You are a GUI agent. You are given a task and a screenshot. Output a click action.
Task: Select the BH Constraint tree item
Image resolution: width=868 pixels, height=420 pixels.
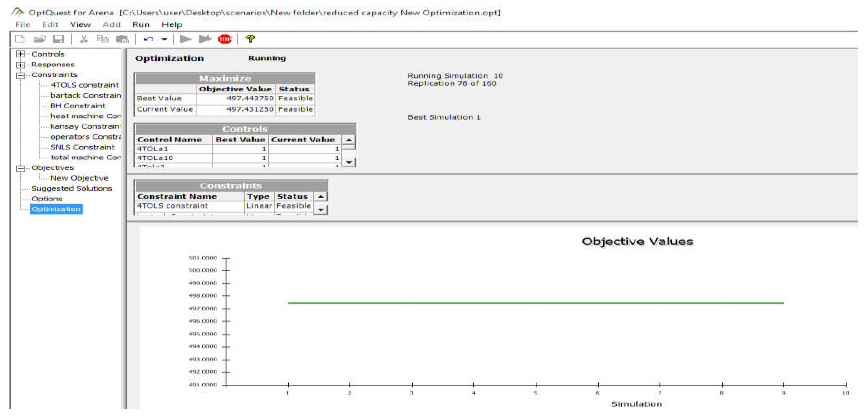[x=78, y=106]
